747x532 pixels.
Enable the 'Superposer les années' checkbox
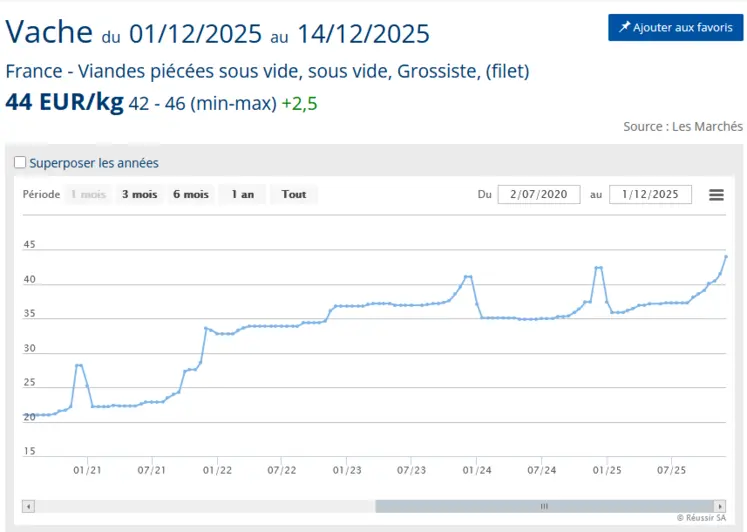point(20,163)
